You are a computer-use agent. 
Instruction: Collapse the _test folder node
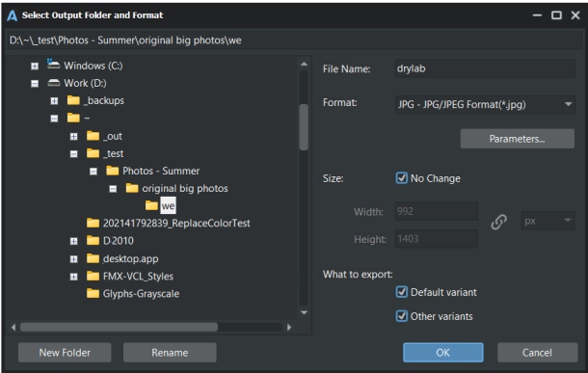point(74,153)
